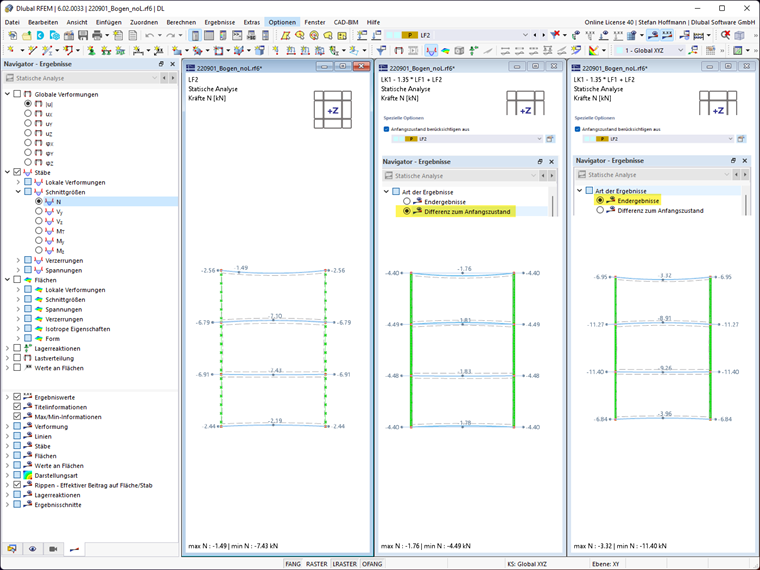Viewport: 760px width, 570px height.
Task: Open the Bearbeiten menu
Action: click(x=43, y=22)
